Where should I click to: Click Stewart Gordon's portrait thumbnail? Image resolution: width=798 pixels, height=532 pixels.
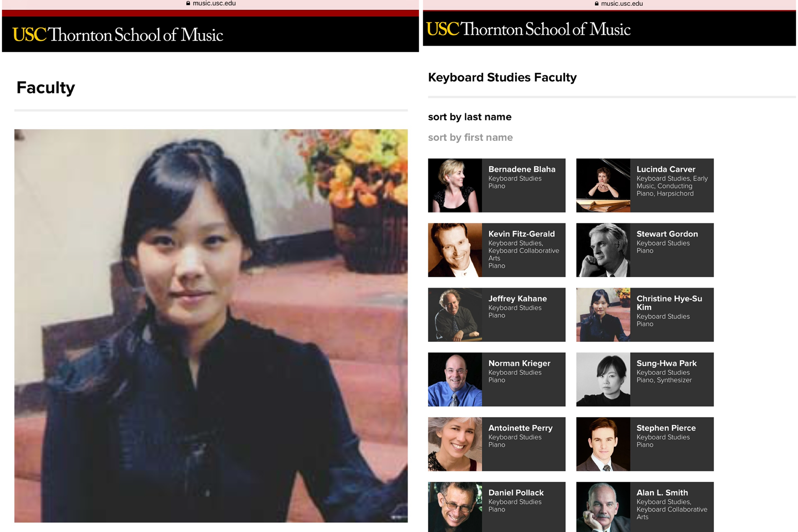point(603,250)
